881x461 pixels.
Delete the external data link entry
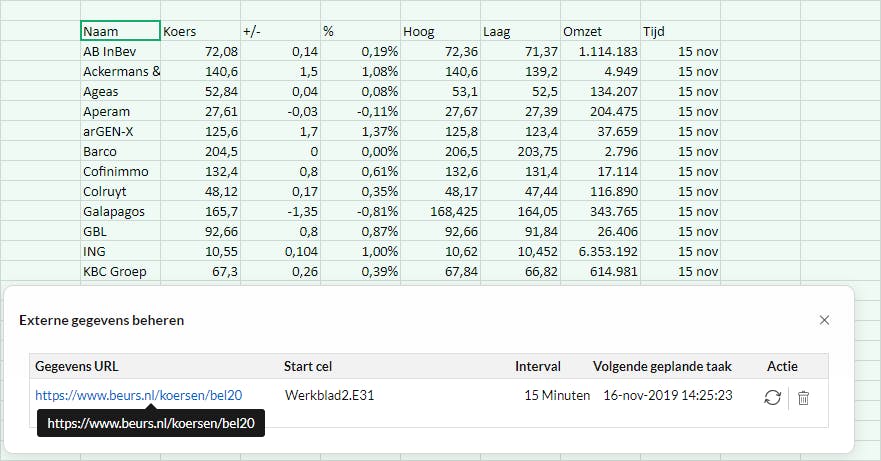tap(803, 397)
